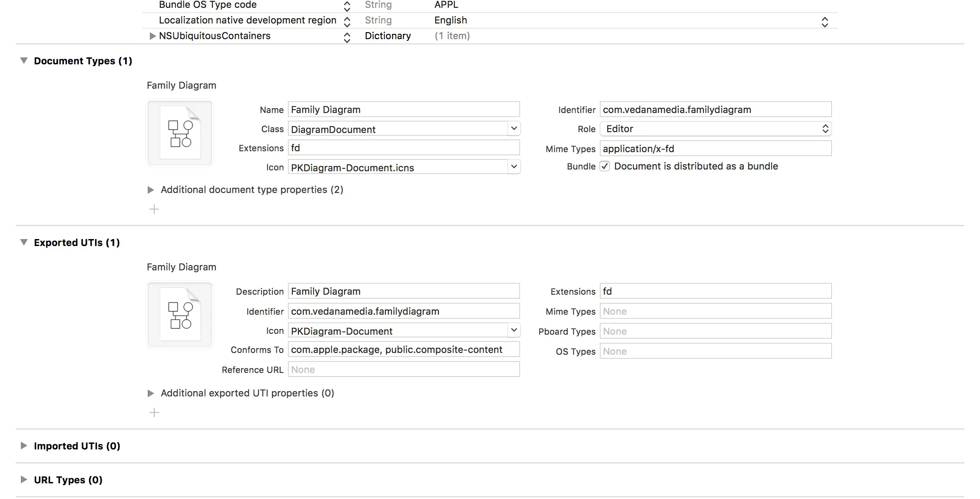The image size is (980, 499).
Task: Expand the NSUbiquitousContainers dictionary row
Action: click(x=152, y=36)
